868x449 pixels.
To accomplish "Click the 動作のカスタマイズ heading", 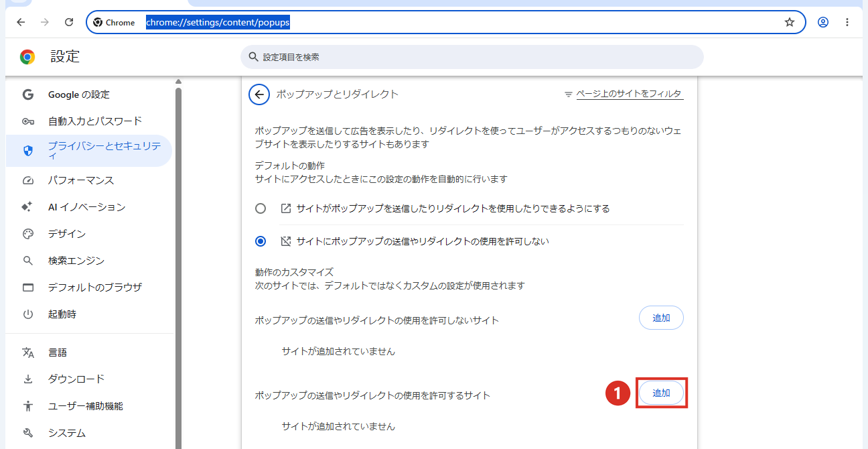I will (x=294, y=272).
